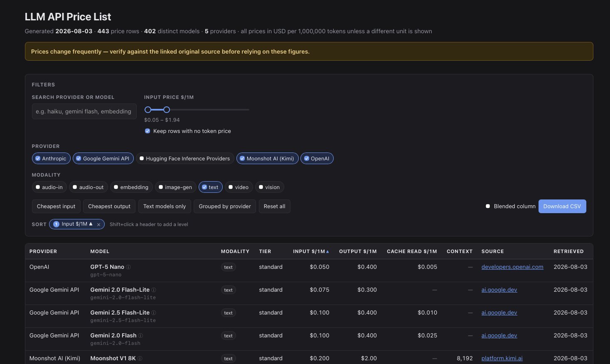610x364 pixels.
Task: Click the model ID "gemini-2.5-flash-lite"
Action: pos(123,321)
